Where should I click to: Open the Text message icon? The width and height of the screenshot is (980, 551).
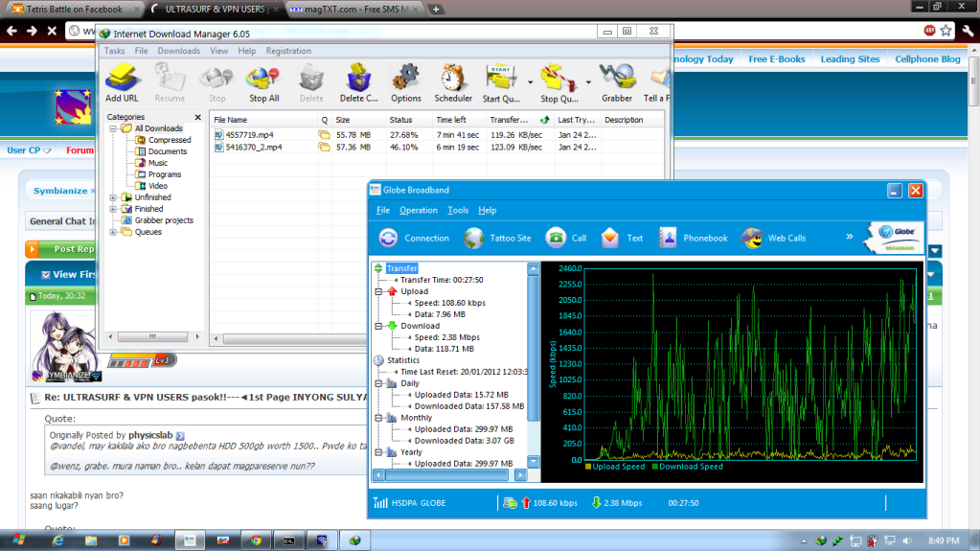tap(610, 238)
